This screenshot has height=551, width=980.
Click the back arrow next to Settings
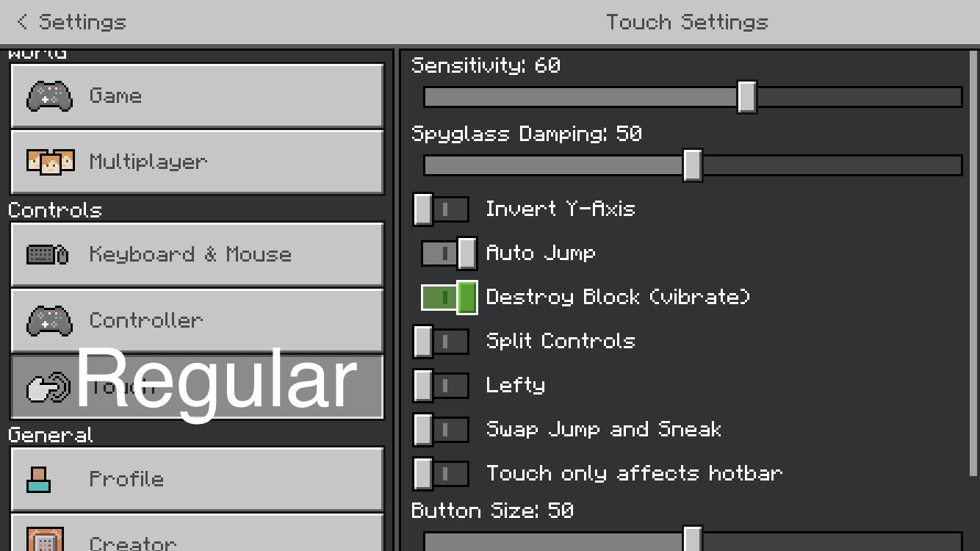22,22
